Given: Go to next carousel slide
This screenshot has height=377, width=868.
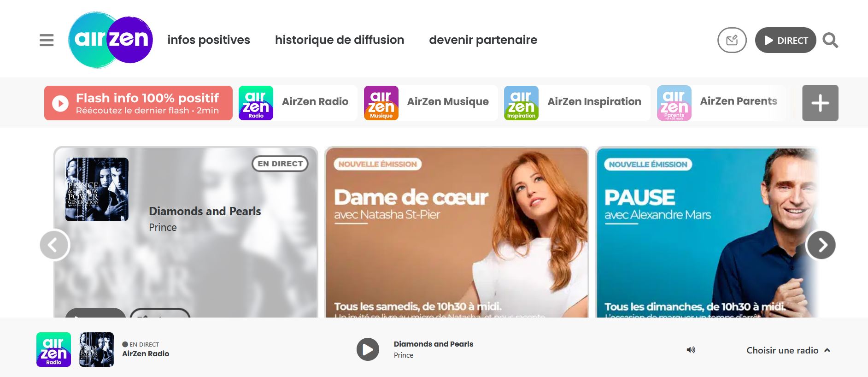Looking at the screenshot, I should point(821,245).
